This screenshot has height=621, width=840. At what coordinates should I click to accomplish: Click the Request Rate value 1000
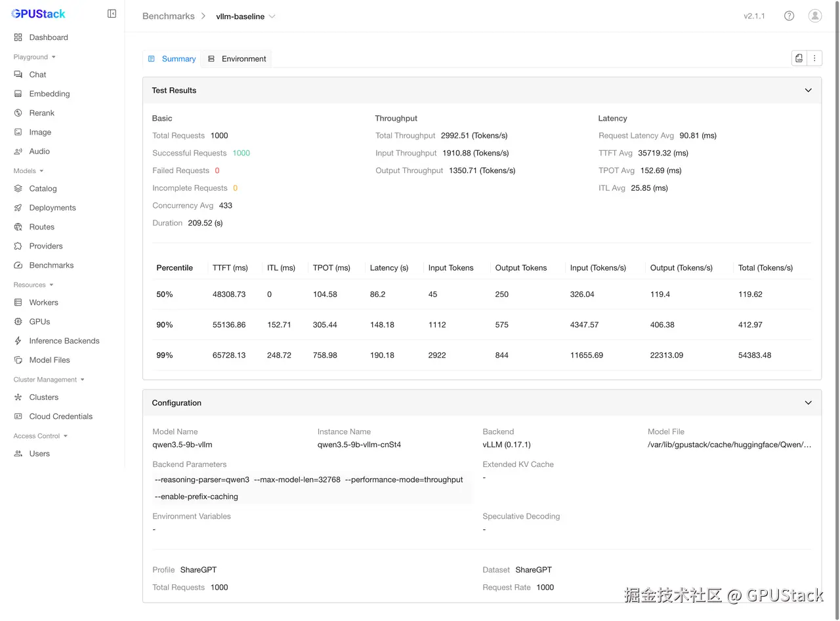pyautogui.click(x=545, y=588)
